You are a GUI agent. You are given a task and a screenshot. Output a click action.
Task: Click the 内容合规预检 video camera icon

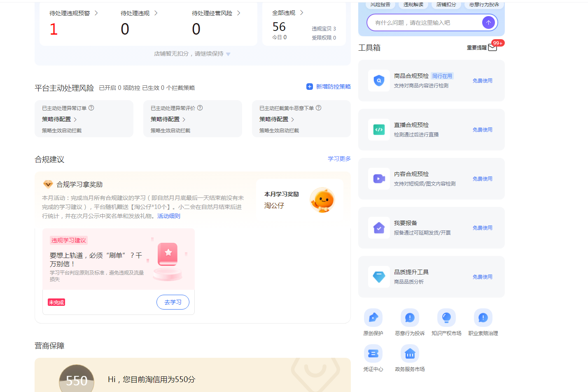379,179
